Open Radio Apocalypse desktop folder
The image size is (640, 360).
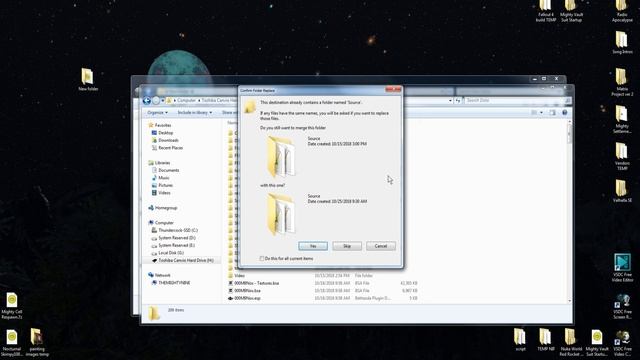coord(622,11)
